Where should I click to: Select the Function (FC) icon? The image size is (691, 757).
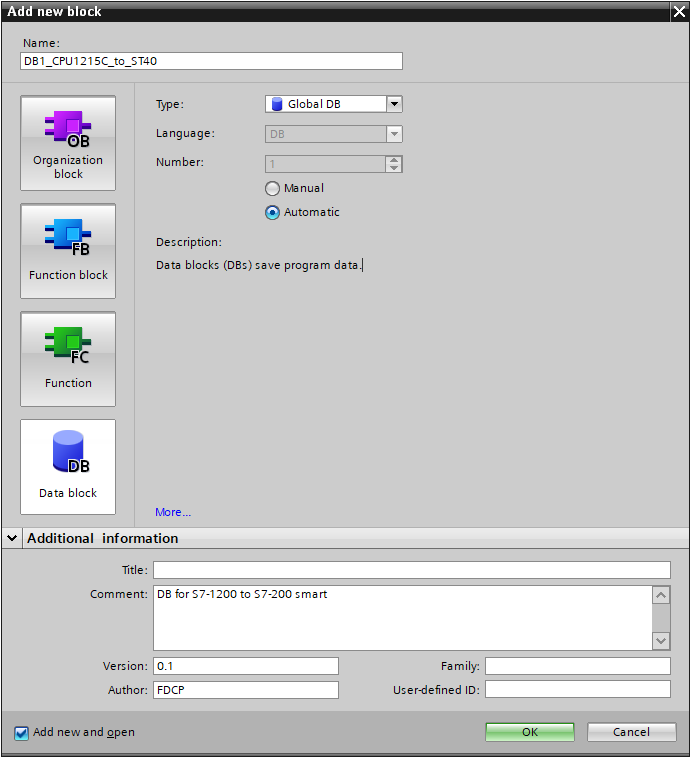(68, 359)
